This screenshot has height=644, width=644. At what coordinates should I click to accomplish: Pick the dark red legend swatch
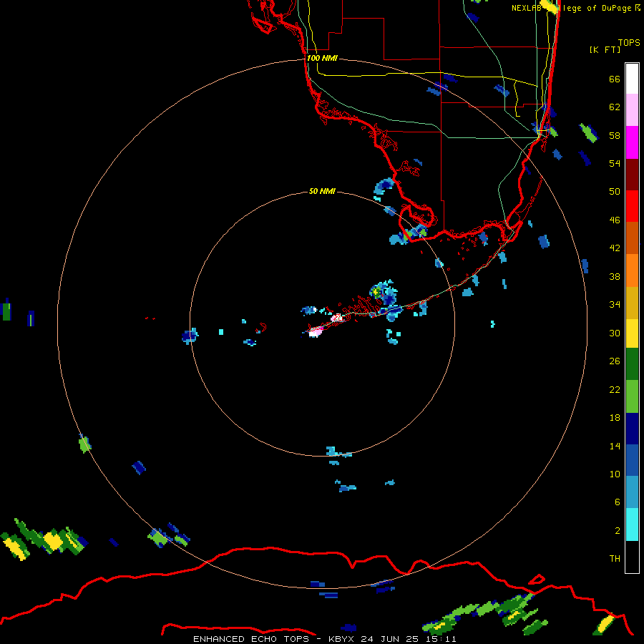[632, 175]
